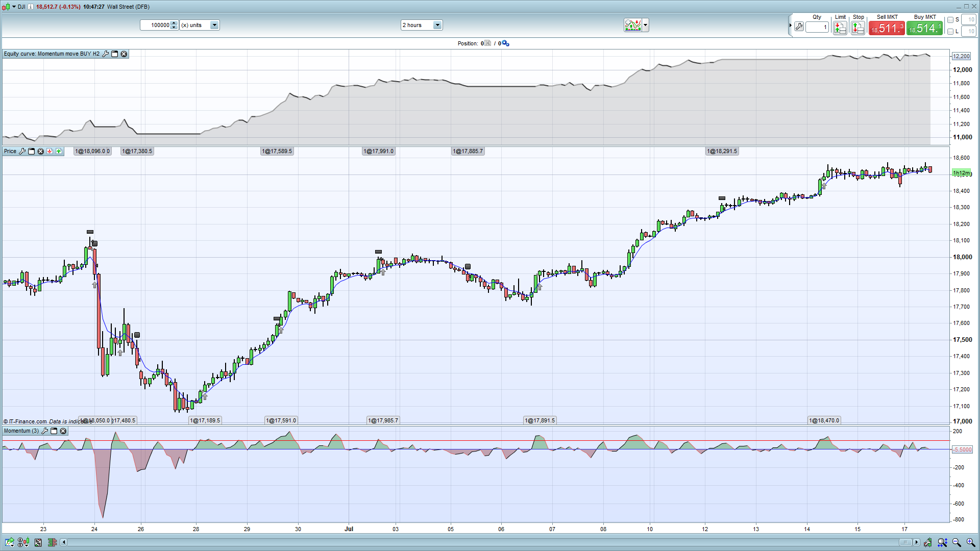The image size is (980, 551).
Task: Close the Equity curve panel
Action: tap(124, 54)
